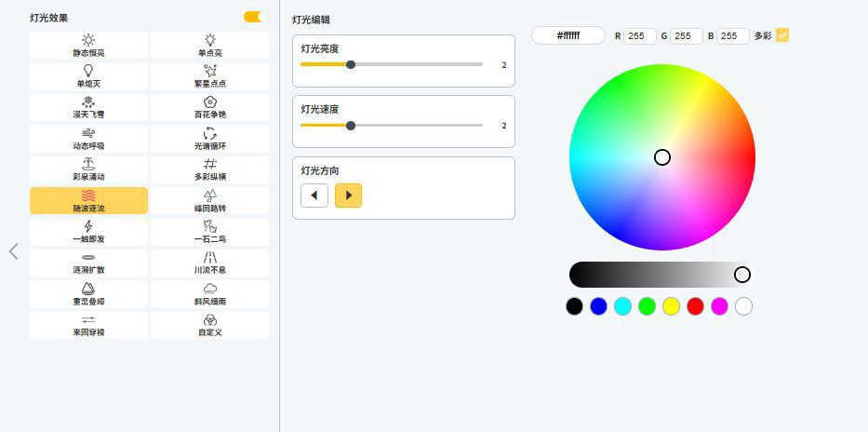Choose the 单点亮 lighting effect

pyautogui.click(x=209, y=46)
